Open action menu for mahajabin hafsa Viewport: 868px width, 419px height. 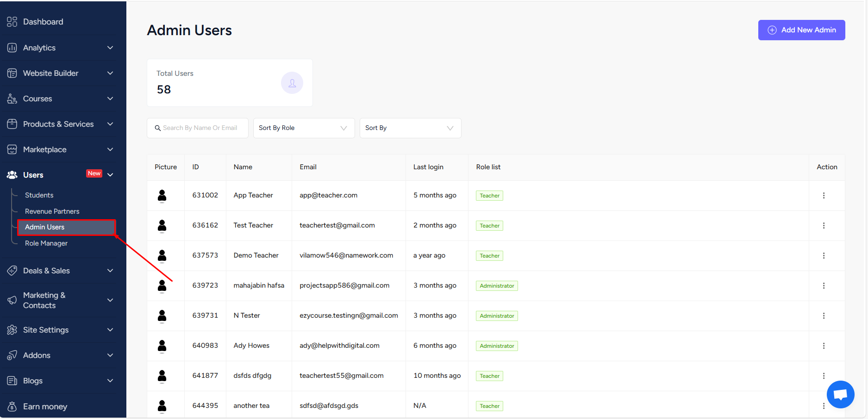coord(824,286)
